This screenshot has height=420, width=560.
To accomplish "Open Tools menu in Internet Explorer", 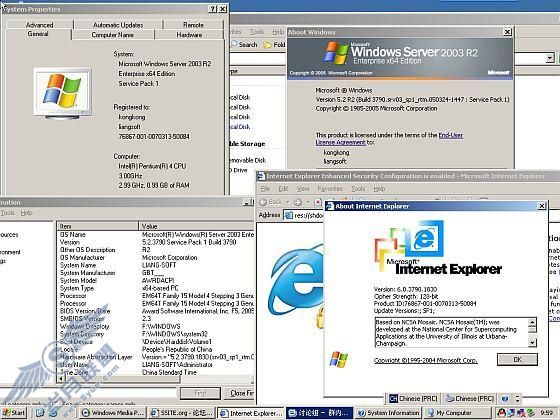I will [x=358, y=189].
